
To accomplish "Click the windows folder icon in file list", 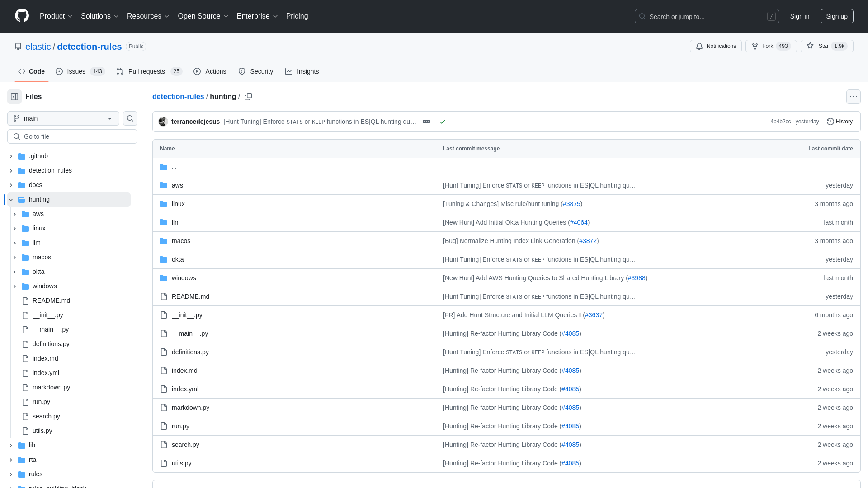I will pyautogui.click(x=164, y=278).
